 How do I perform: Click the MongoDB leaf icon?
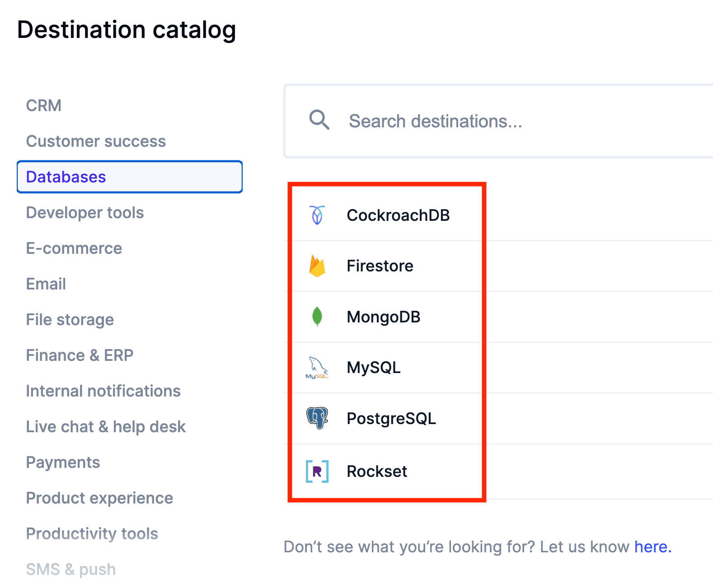[x=317, y=317]
